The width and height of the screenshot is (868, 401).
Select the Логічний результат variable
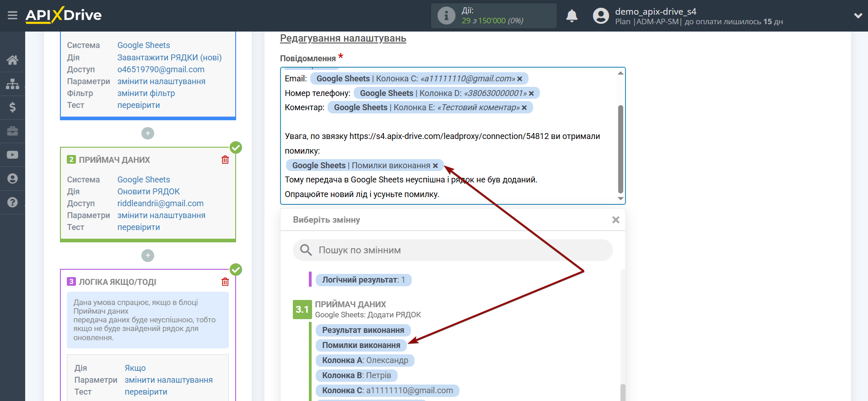[x=363, y=280]
